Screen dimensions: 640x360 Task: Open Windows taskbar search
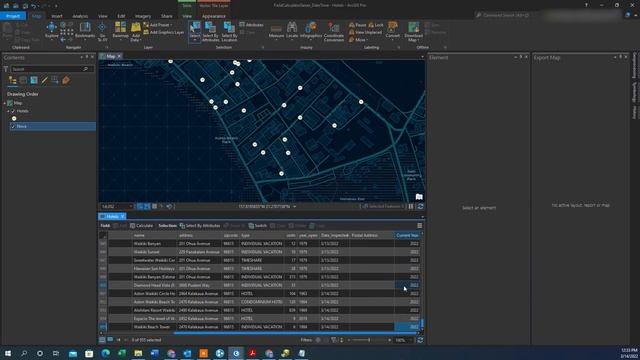click(x=24, y=353)
